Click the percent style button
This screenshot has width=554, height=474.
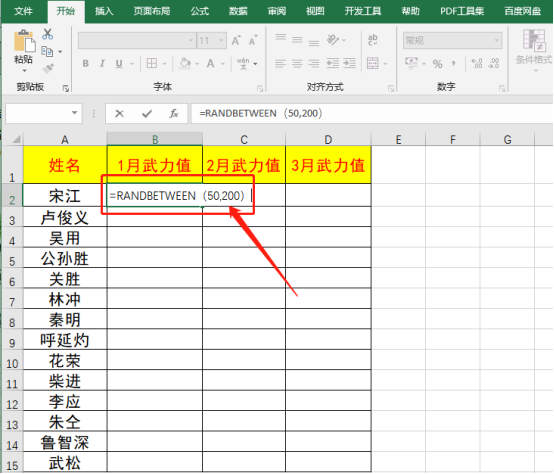pyautogui.click(x=437, y=64)
